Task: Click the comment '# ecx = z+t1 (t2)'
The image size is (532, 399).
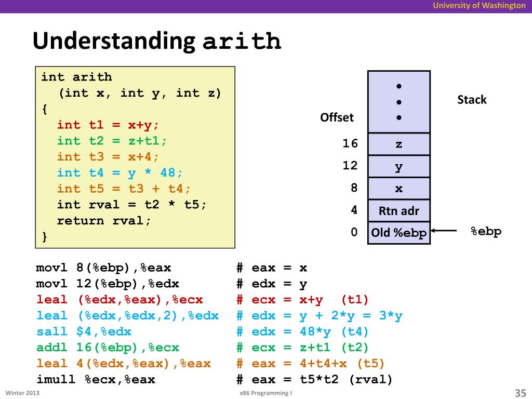Action: [x=302, y=348]
